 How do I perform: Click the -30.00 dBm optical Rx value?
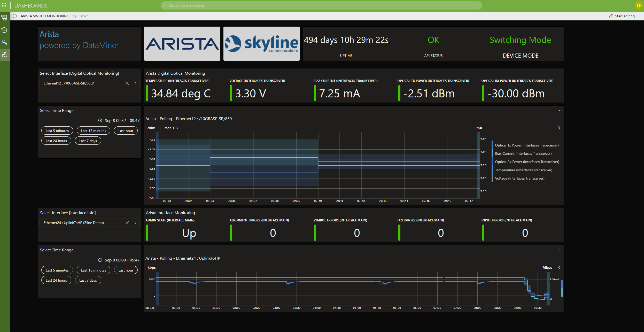(516, 94)
